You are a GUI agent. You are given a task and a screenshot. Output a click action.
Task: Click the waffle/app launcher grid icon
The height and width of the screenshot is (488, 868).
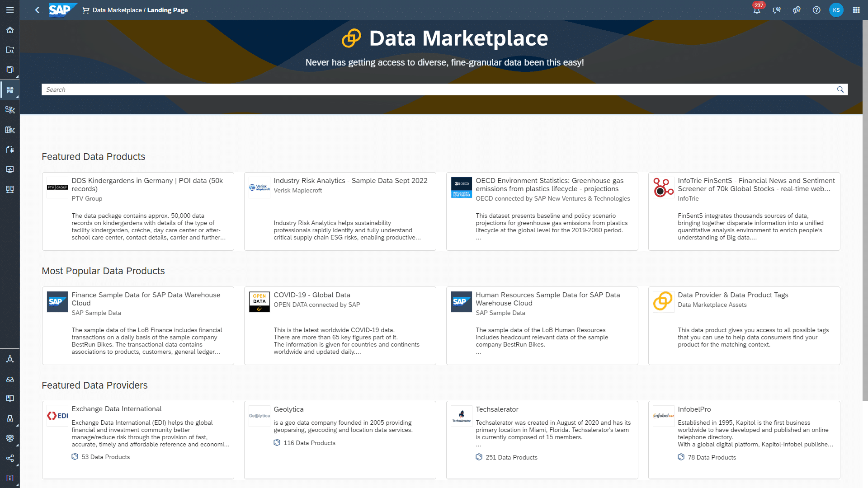click(856, 10)
